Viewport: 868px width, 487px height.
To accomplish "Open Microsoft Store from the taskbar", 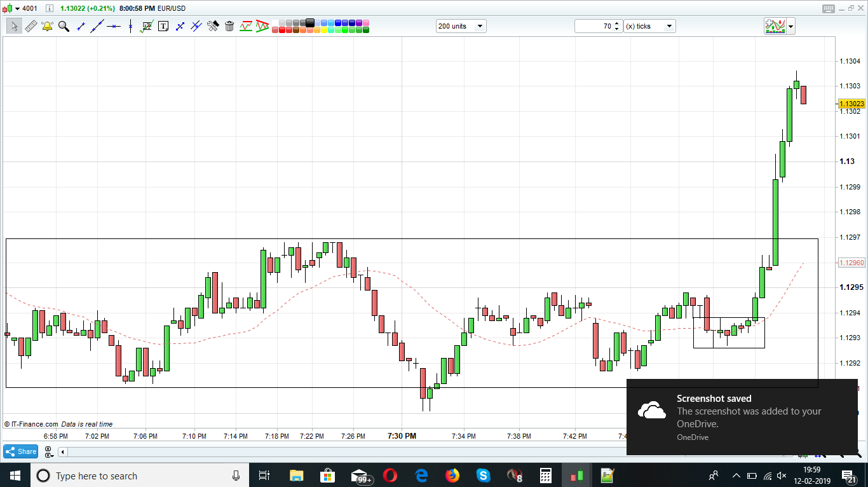I will click(x=327, y=476).
